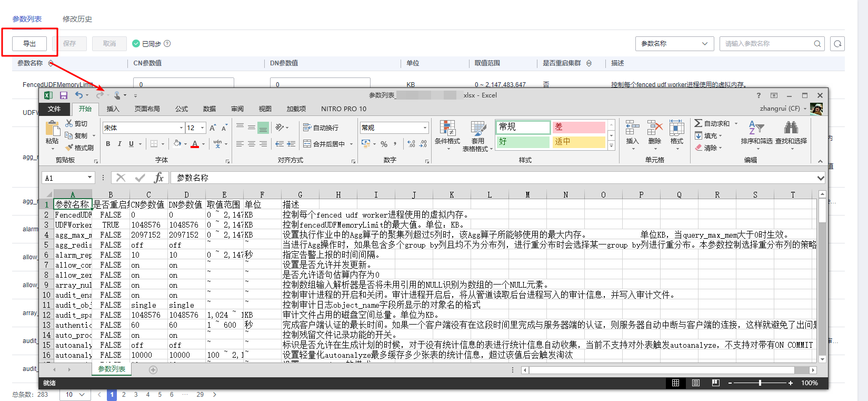Toggle Italic formatting in the font group
The height and width of the screenshot is (401, 868).
pyautogui.click(x=119, y=144)
